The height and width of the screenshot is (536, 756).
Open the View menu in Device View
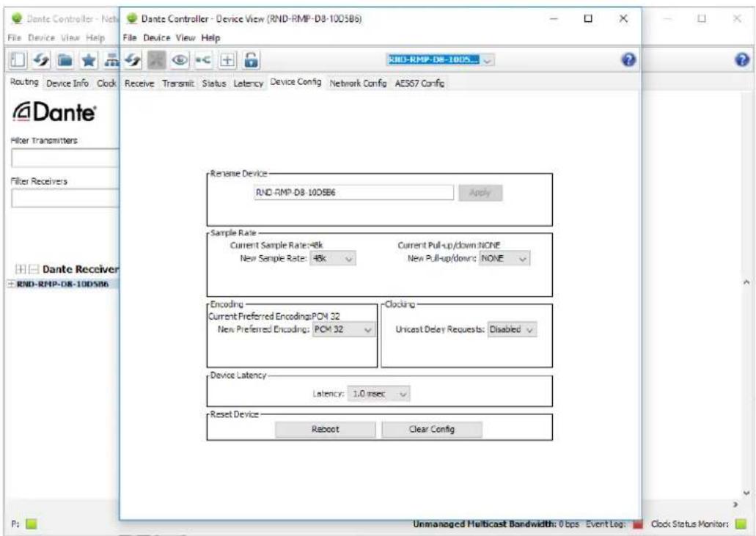coord(185,37)
